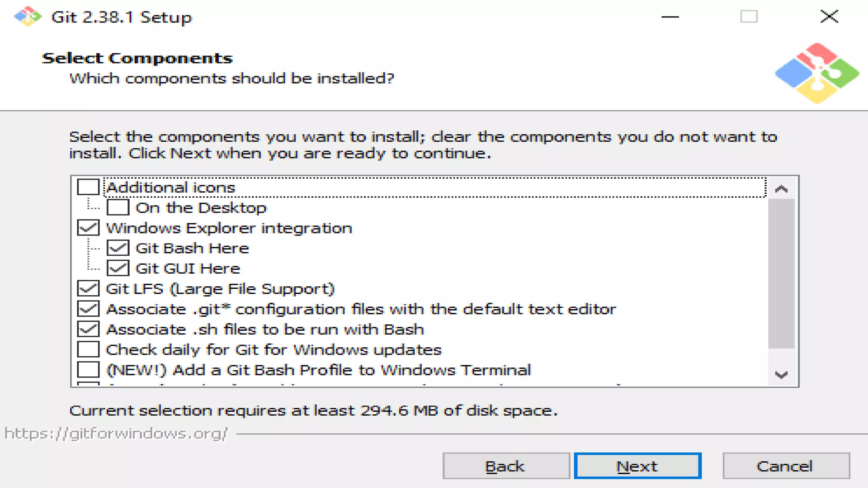Click the component list scrollbar thumb

point(781,273)
